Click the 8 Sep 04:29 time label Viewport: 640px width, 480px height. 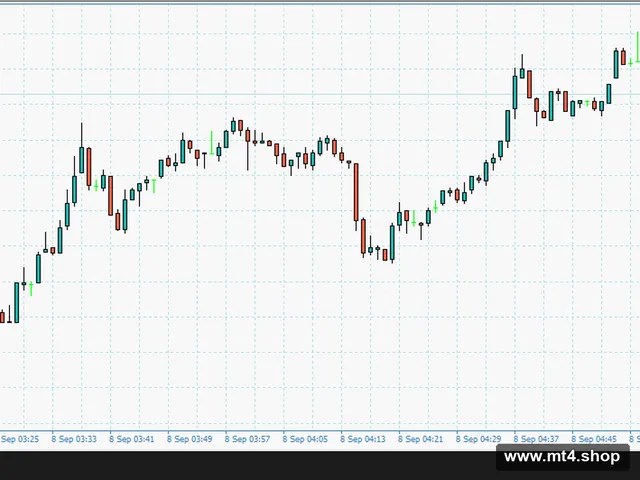(x=478, y=439)
